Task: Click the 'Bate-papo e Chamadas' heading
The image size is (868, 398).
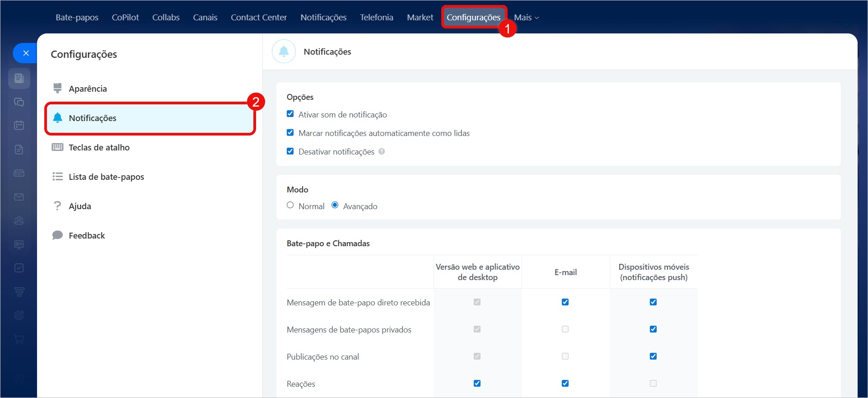Action: pyautogui.click(x=328, y=243)
